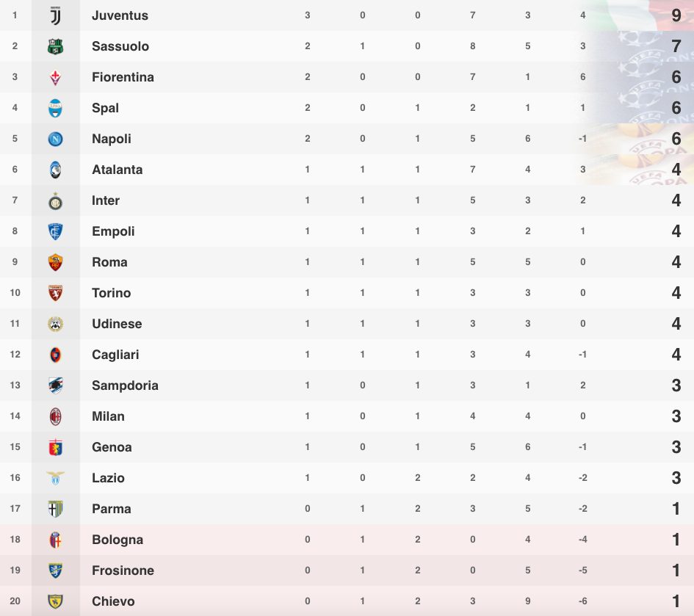Image resolution: width=694 pixels, height=616 pixels.
Task: Open the Inter club crest
Action: pos(55,201)
